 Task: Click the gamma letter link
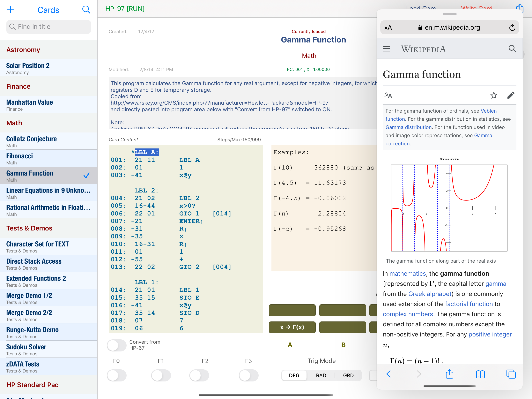pyautogui.click(x=496, y=284)
